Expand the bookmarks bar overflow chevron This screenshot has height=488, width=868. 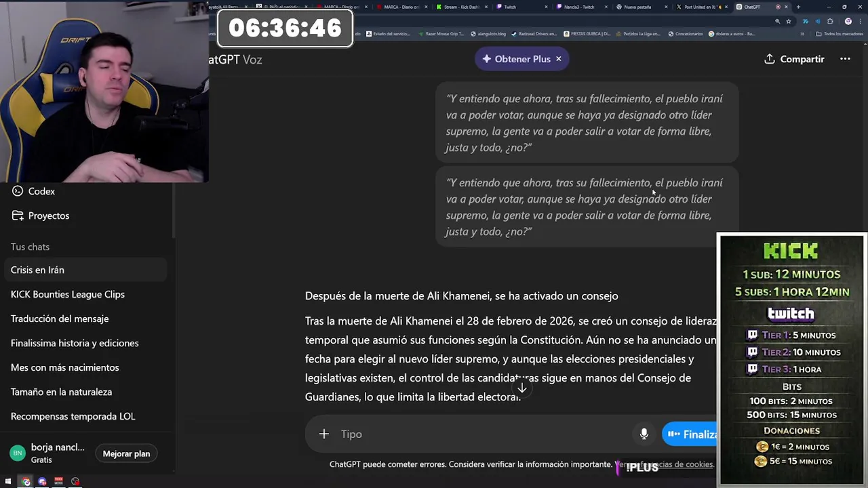pos(802,33)
